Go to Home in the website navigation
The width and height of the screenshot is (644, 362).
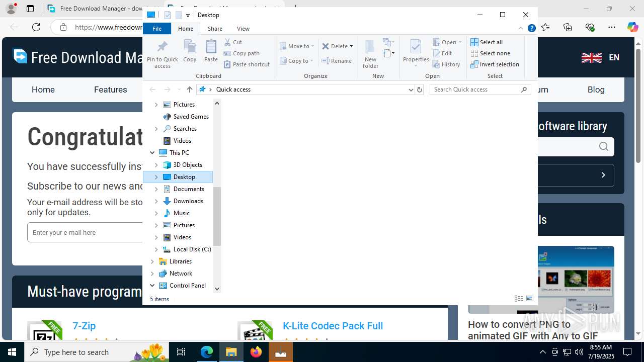click(43, 89)
